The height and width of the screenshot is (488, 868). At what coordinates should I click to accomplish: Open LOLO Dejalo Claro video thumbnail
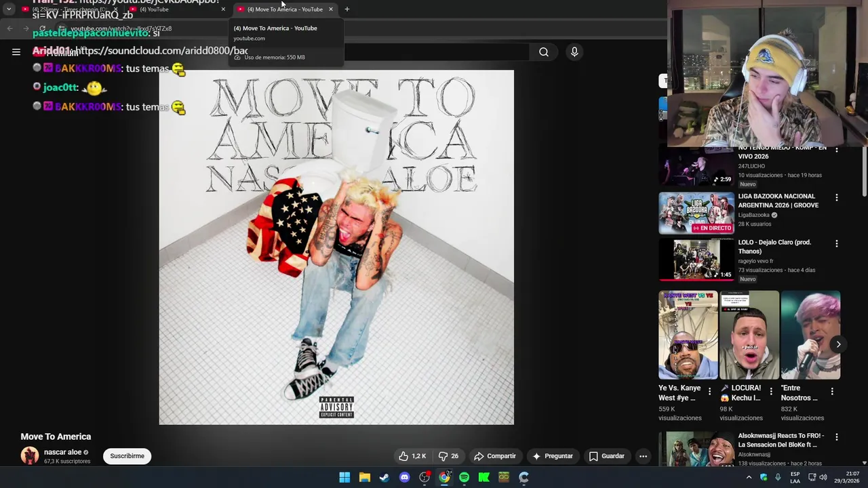(696, 259)
